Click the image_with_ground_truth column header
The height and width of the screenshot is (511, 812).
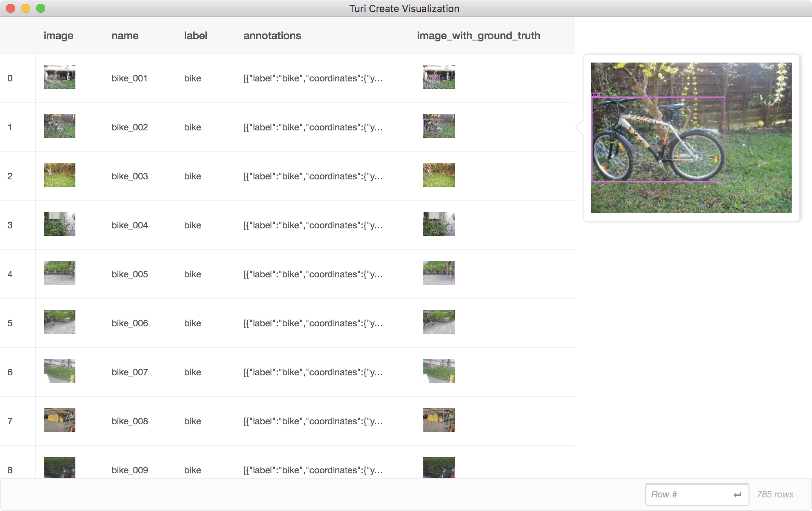point(478,36)
